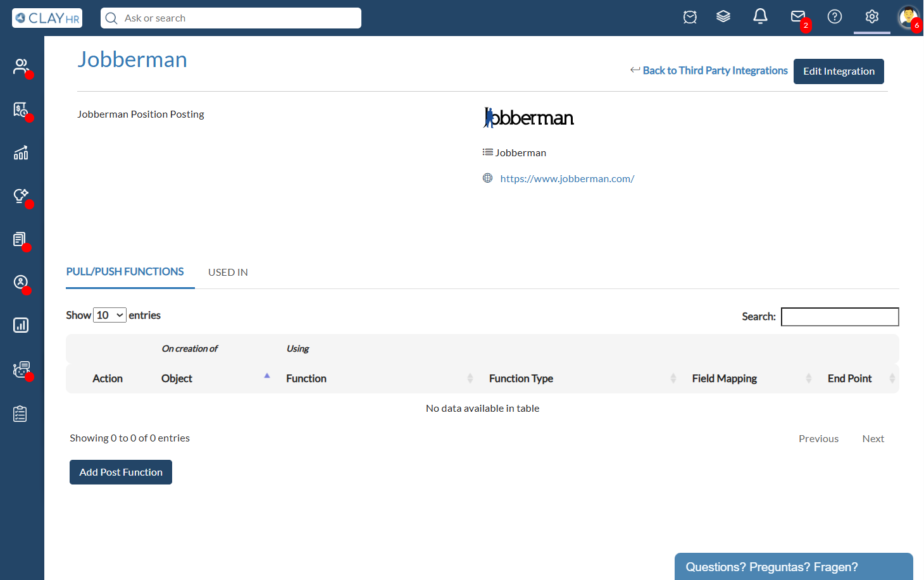Viewport: 924px width, 580px height.
Task: Click the Jobberman Position Posting text
Action: 140,114
